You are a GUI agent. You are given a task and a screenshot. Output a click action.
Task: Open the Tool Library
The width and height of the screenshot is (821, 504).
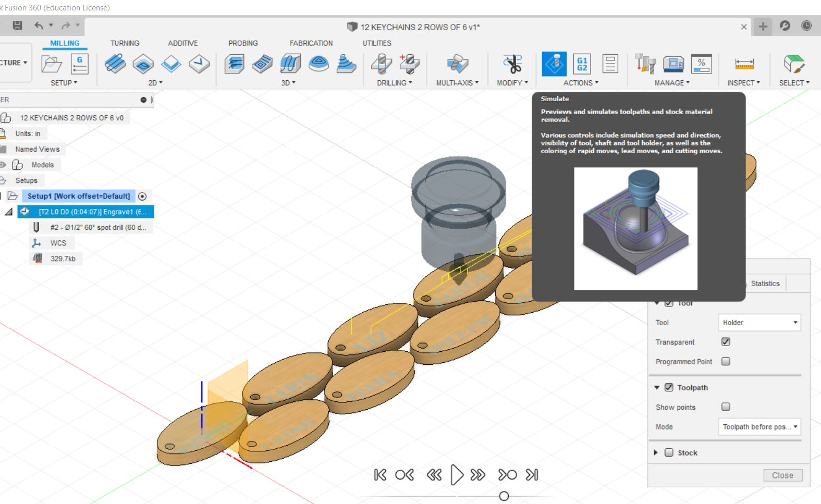tap(645, 64)
